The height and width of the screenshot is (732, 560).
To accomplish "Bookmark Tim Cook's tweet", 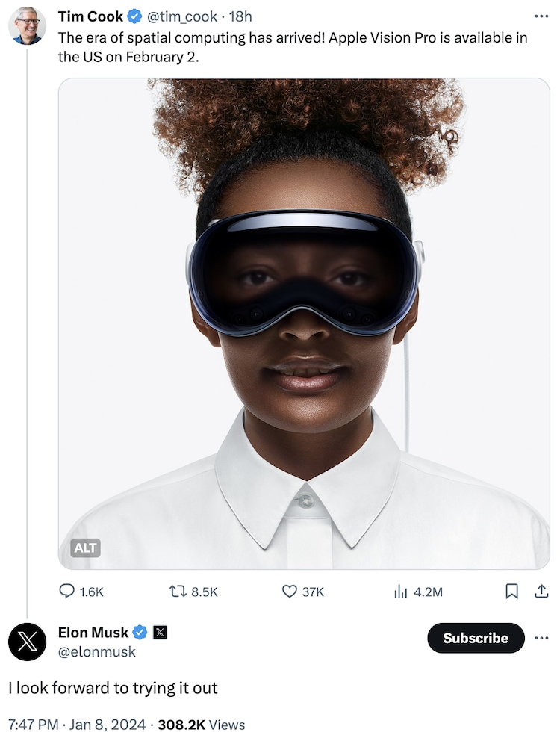I will 511,591.
